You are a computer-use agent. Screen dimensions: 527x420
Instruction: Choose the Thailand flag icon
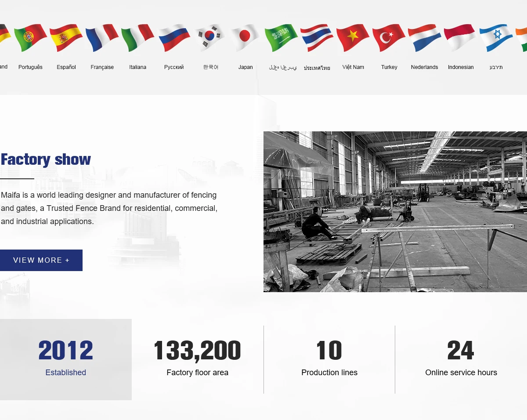pyautogui.click(x=317, y=37)
